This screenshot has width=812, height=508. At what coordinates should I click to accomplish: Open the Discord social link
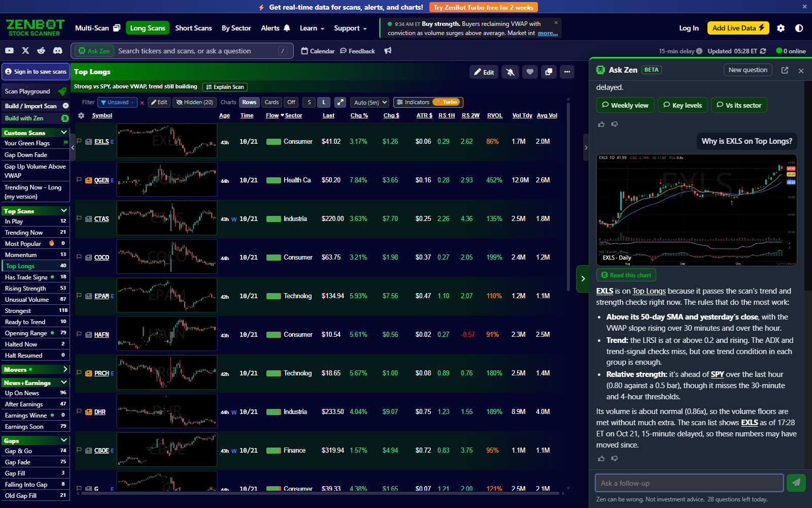click(x=58, y=51)
